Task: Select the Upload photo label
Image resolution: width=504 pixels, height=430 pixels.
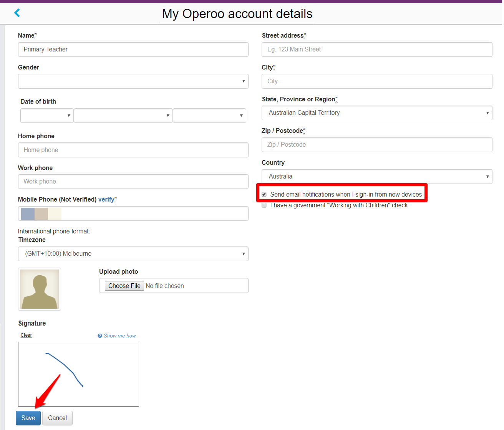Action: point(119,272)
